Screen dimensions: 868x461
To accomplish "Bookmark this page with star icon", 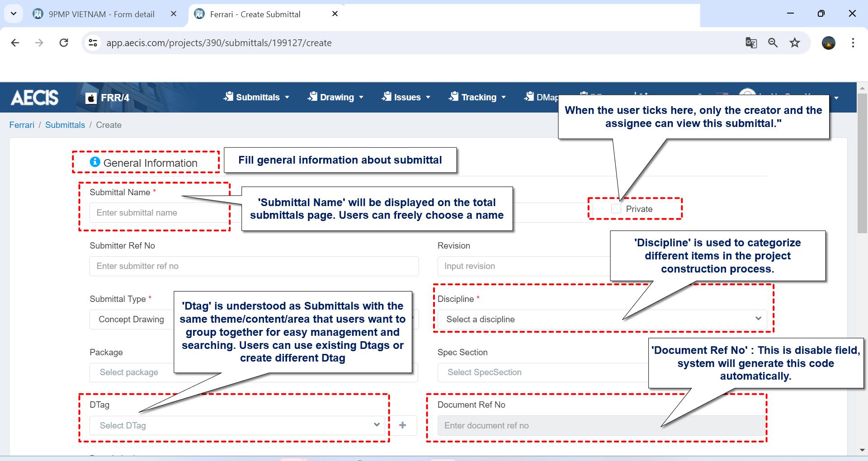I will point(794,43).
